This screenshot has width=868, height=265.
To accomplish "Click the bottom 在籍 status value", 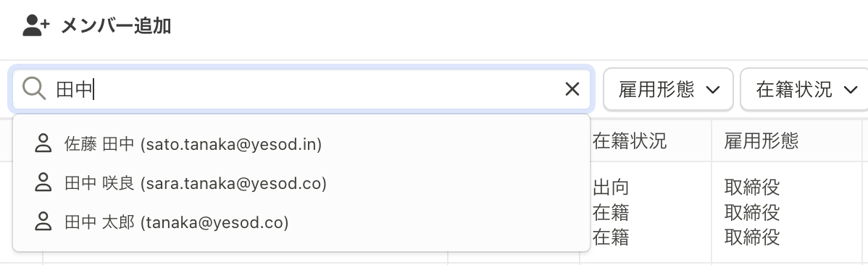I will (611, 237).
